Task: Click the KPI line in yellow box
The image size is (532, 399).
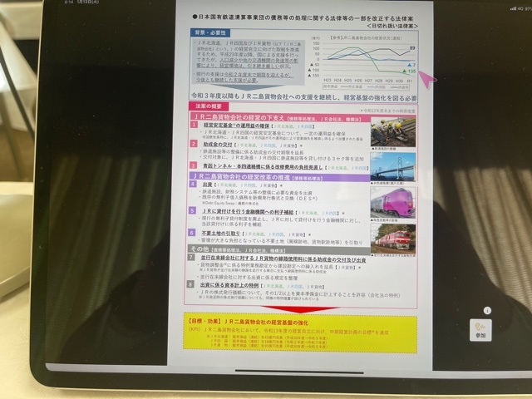Action: (x=288, y=330)
